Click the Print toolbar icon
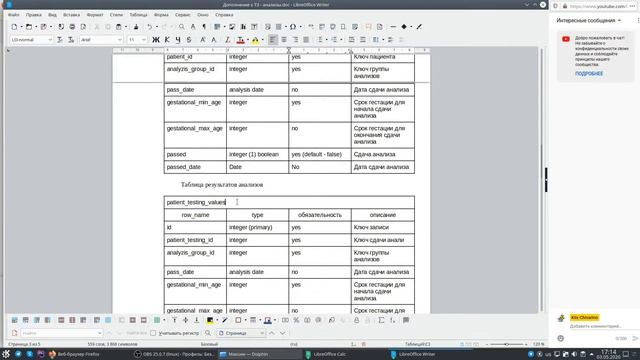 click(72, 27)
